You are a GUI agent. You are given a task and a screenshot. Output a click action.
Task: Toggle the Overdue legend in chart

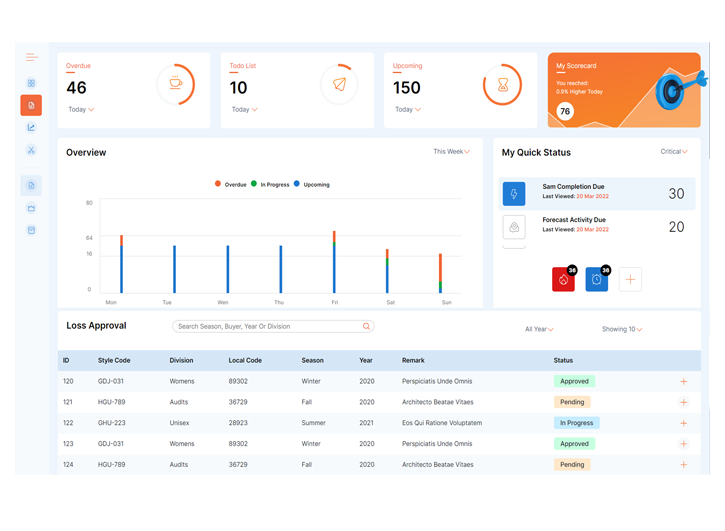pyautogui.click(x=230, y=185)
